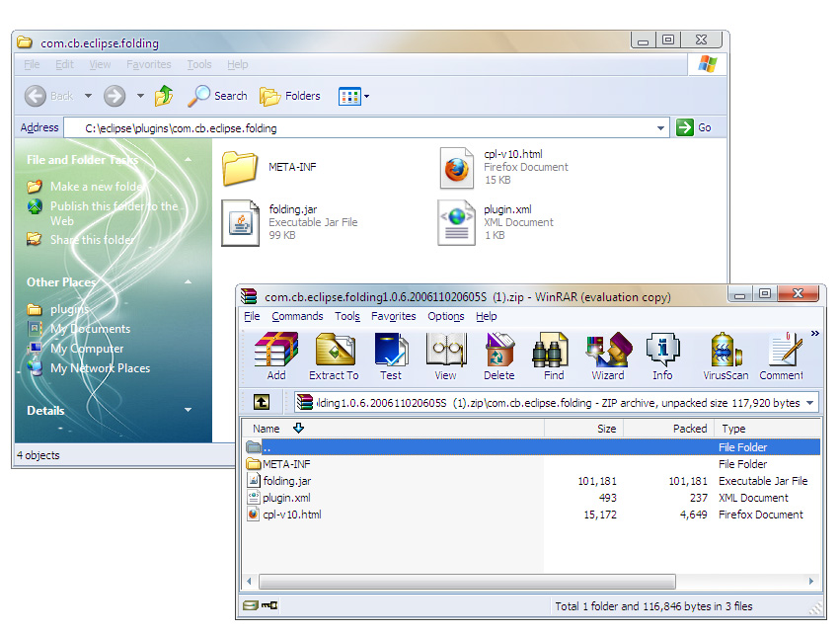Click the WinRAR Add archive icon

(276, 356)
